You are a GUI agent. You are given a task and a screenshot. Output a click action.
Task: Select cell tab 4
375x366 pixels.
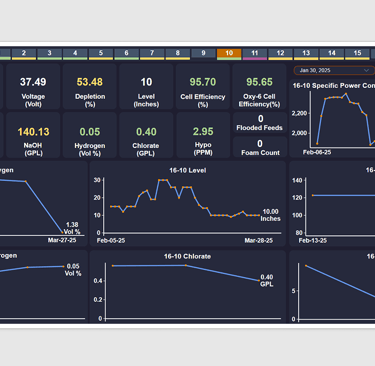75,53
